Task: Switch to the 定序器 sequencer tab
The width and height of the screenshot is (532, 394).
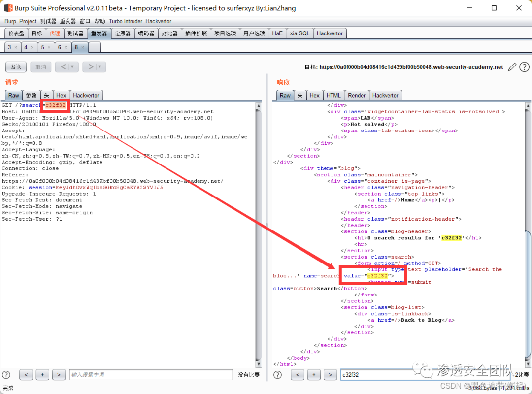Action: point(123,33)
